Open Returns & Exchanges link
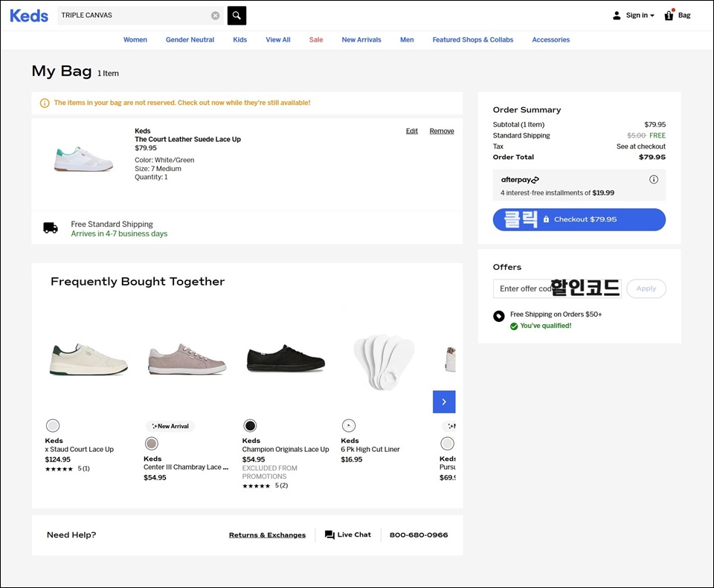Viewport: 714px width, 588px height. point(267,534)
